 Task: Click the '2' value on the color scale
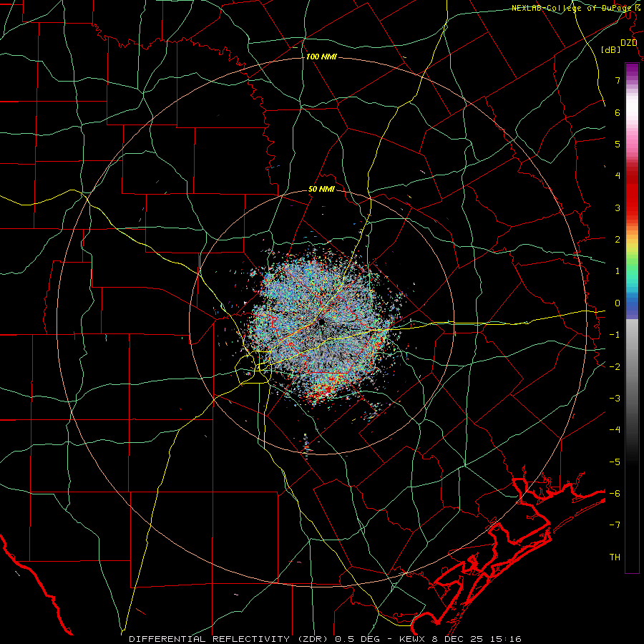(618, 240)
